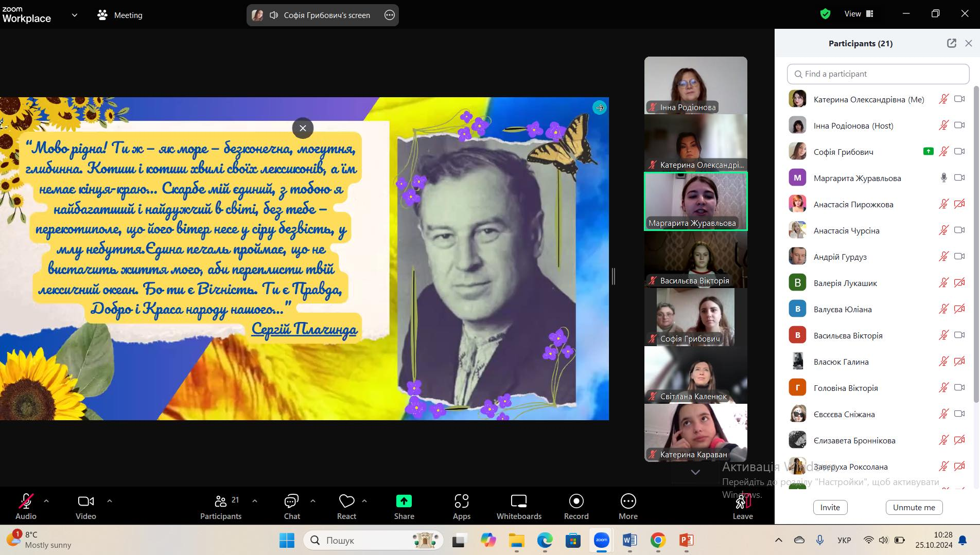Open React emoji reactions
Screen dimensions: 980x555
pyautogui.click(x=346, y=507)
